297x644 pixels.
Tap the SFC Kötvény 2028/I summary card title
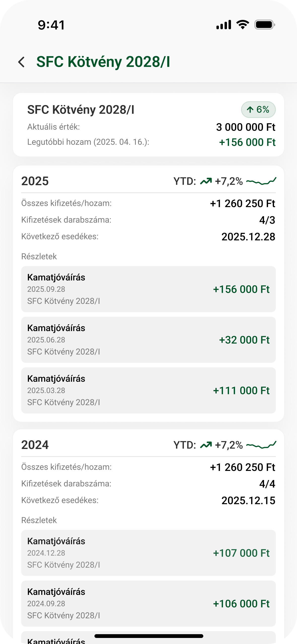tap(81, 110)
